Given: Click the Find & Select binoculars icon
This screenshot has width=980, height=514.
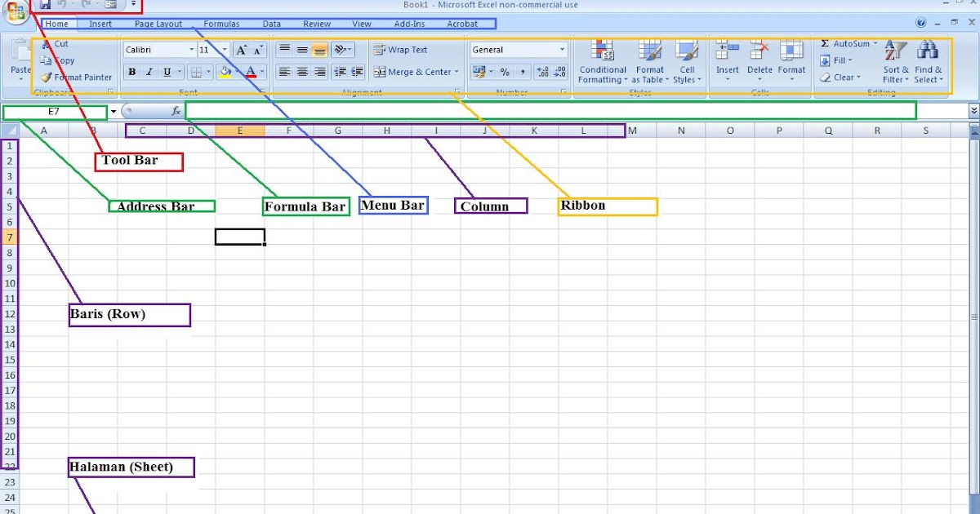Looking at the screenshot, I should coord(928,49).
